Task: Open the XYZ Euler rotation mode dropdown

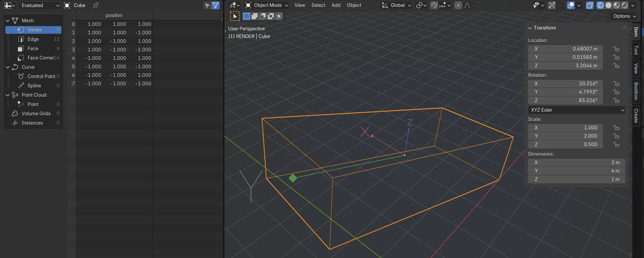Action: pos(577,110)
